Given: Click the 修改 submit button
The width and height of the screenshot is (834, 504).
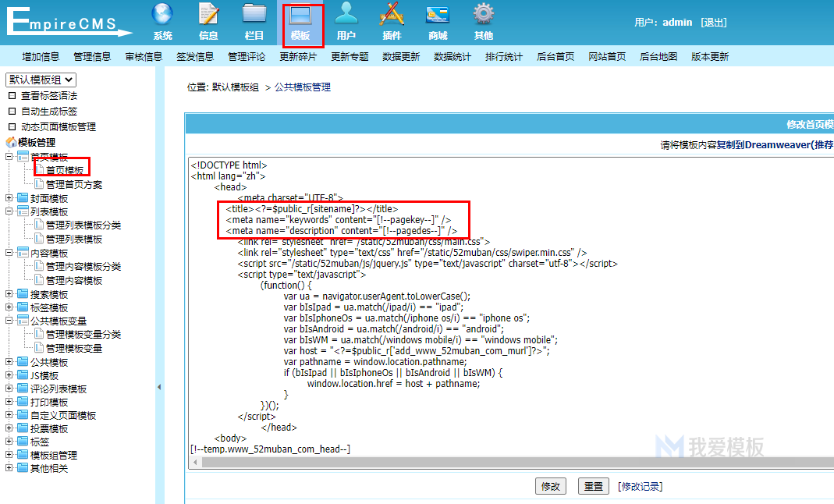Looking at the screenshot, I should pyautogui.click(x=551, y=486).
